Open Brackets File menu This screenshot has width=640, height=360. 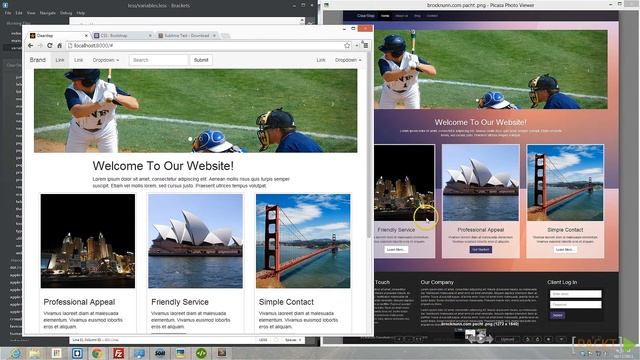point(8,13)
